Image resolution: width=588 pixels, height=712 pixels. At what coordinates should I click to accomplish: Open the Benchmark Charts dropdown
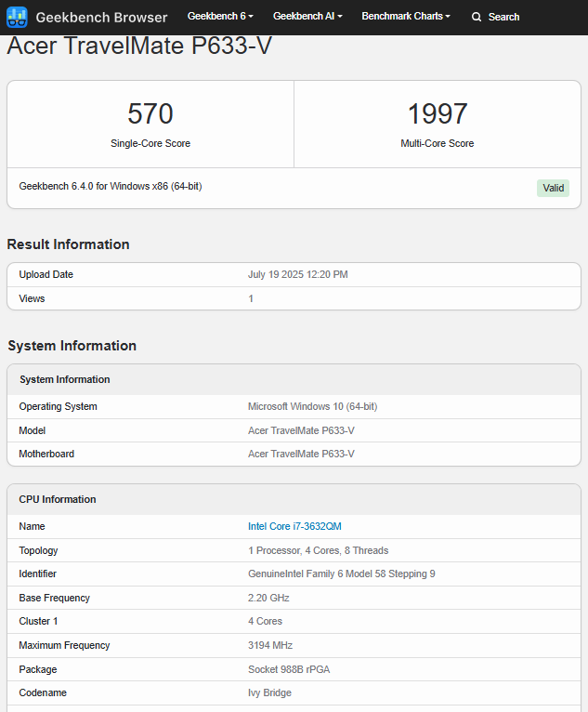coord(406,17)
